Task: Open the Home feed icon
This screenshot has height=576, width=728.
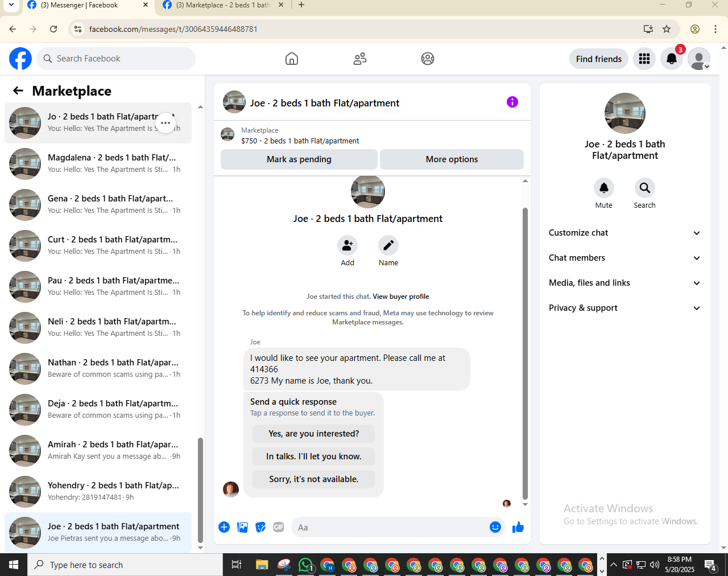Action: (x=292, y=59)
